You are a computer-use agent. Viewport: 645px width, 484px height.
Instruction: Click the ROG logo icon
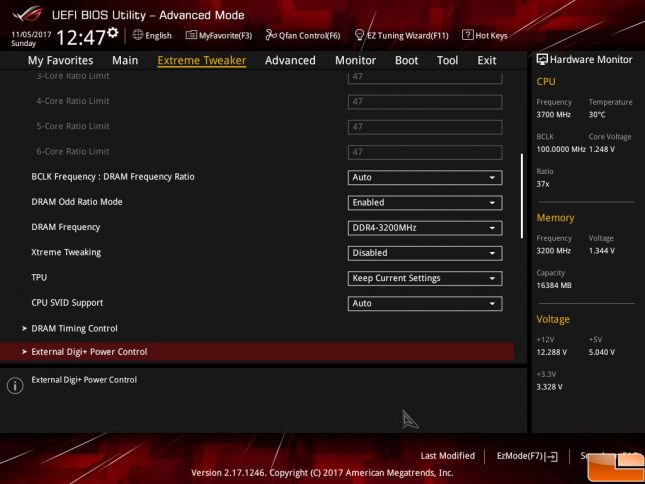(27, 14)
